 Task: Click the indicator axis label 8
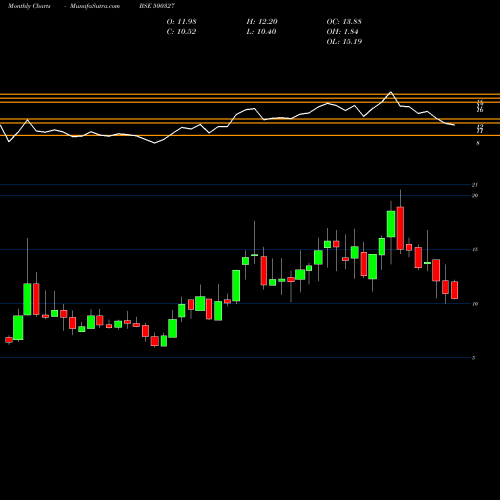pos(478,143)
